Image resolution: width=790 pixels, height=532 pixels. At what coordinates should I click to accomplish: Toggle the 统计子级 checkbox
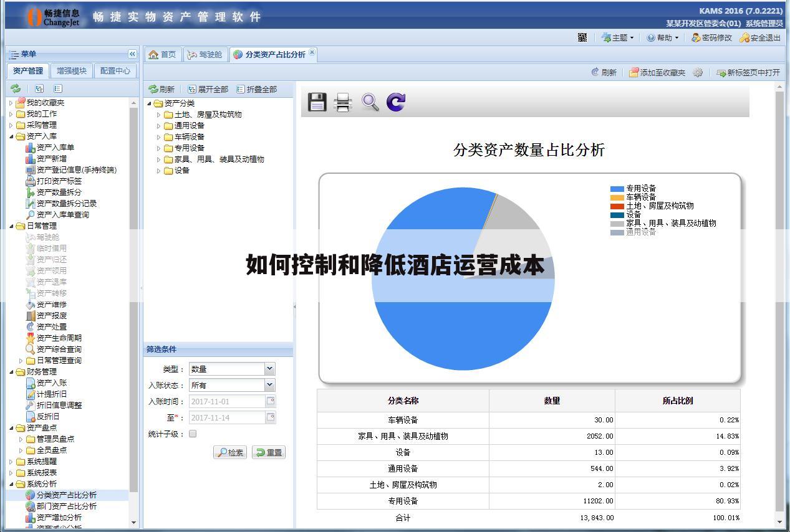tap(193, 434)
